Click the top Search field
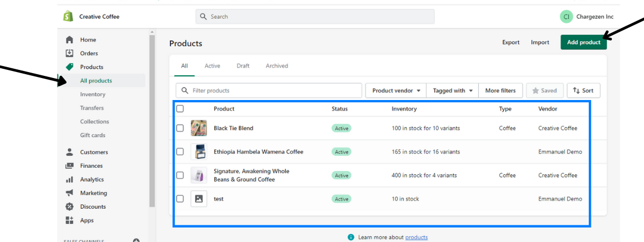The width and height of the screenshot is (644, 242). (315, 17)
